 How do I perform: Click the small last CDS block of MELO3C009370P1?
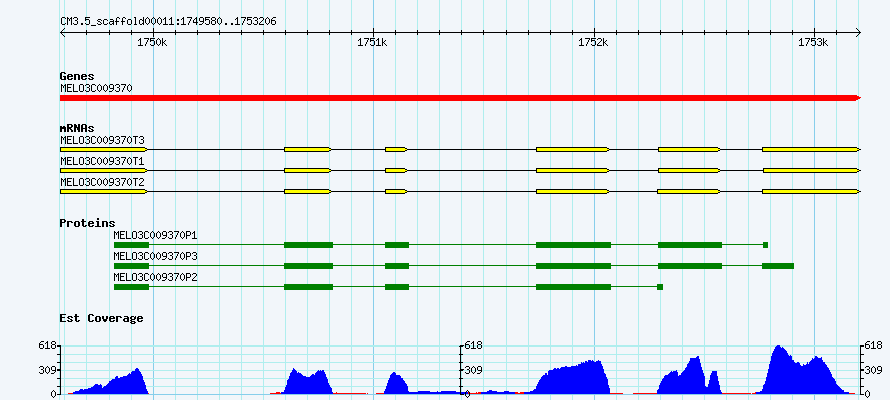click(766, 245)
